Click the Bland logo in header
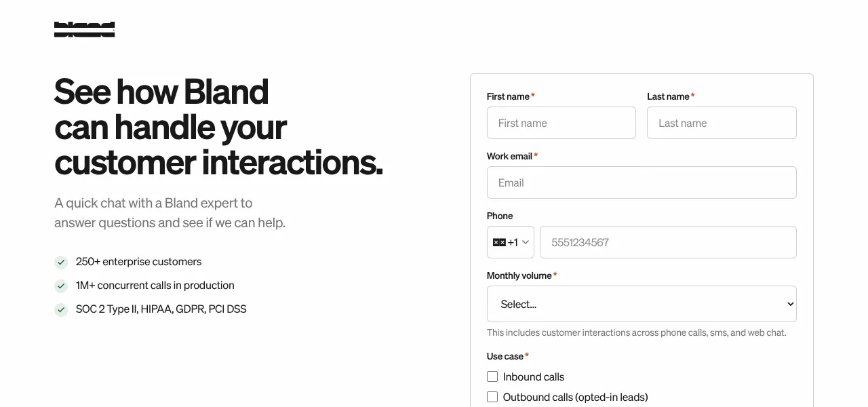The height and width of the screenshot is (407, 868). pos(84,29)
